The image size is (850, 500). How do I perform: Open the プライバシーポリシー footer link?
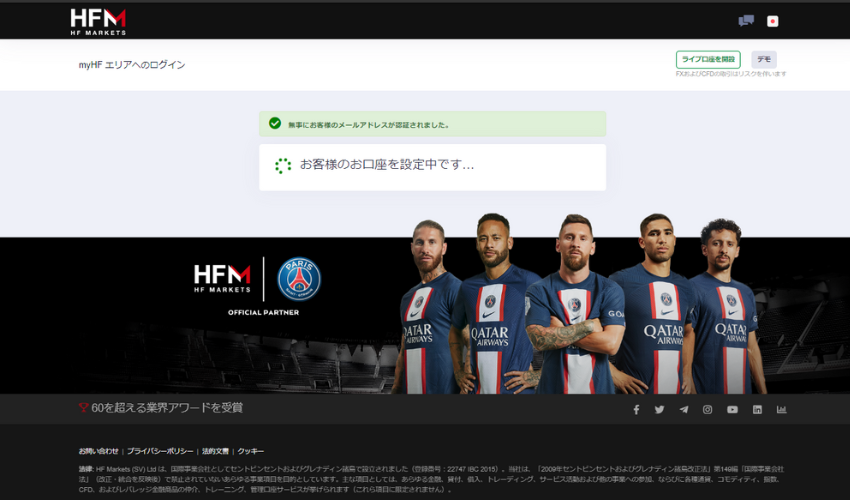point(160,451)
